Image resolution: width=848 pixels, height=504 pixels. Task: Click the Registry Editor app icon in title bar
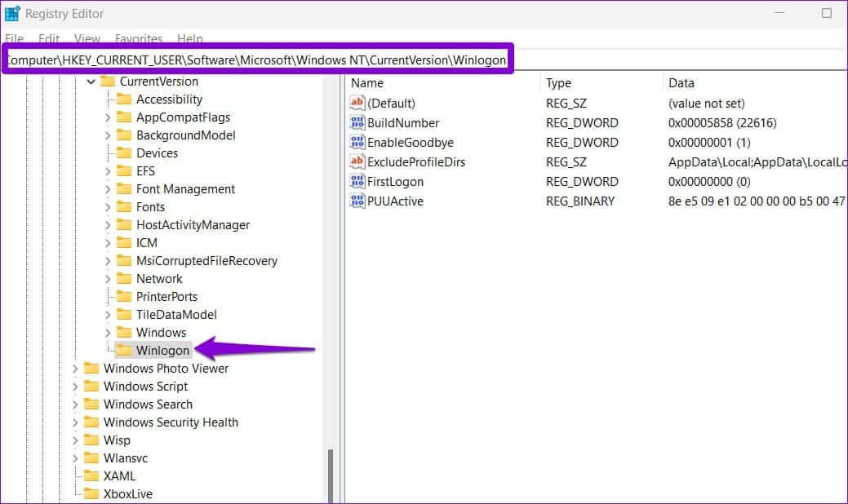click(12, 14)
